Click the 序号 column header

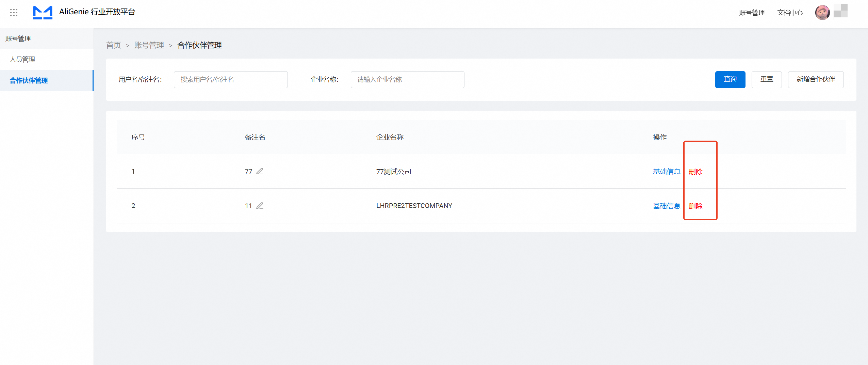[138, 137]
